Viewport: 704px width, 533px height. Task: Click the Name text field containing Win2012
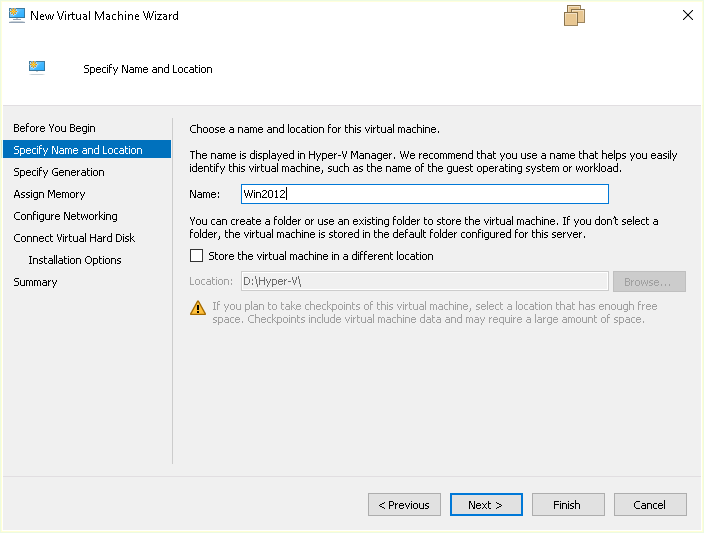pyautogui.click(x=425, y=194)
